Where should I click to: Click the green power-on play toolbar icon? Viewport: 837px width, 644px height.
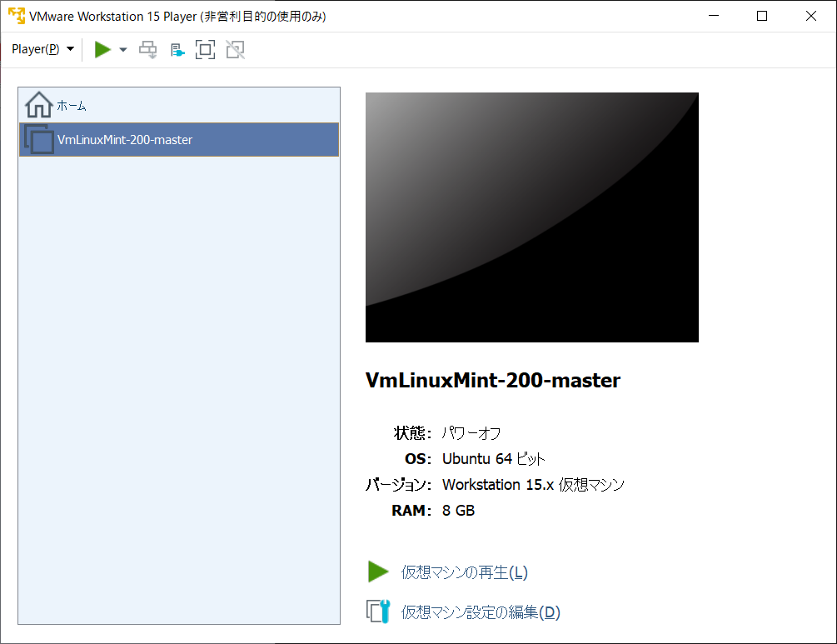tap(102, 50)
